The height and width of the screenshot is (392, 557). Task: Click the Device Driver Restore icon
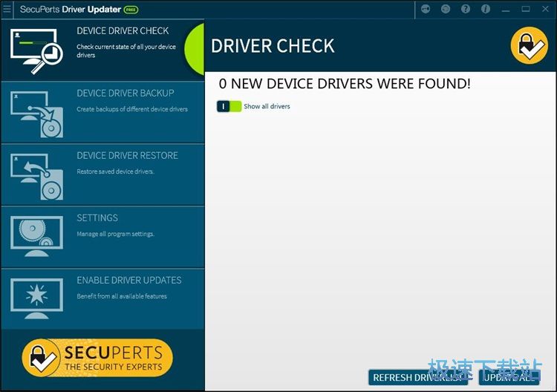[x=36, y=177]
